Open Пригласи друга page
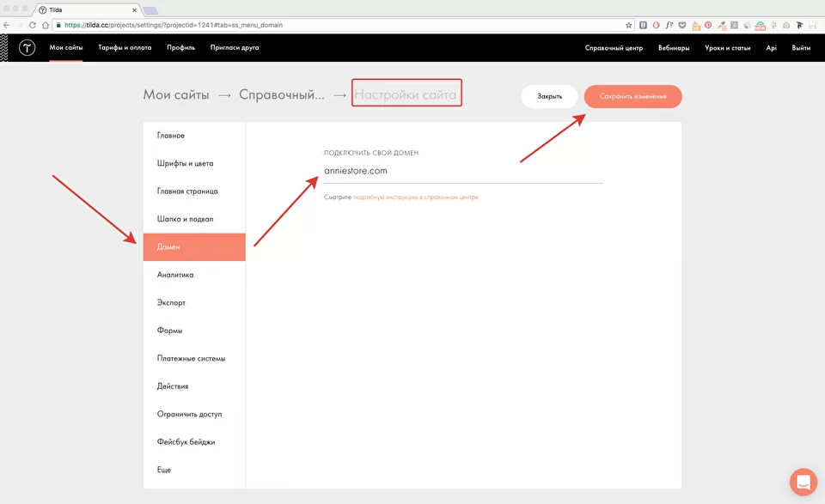This screenshot has height=504, width=825. (235, 47)
